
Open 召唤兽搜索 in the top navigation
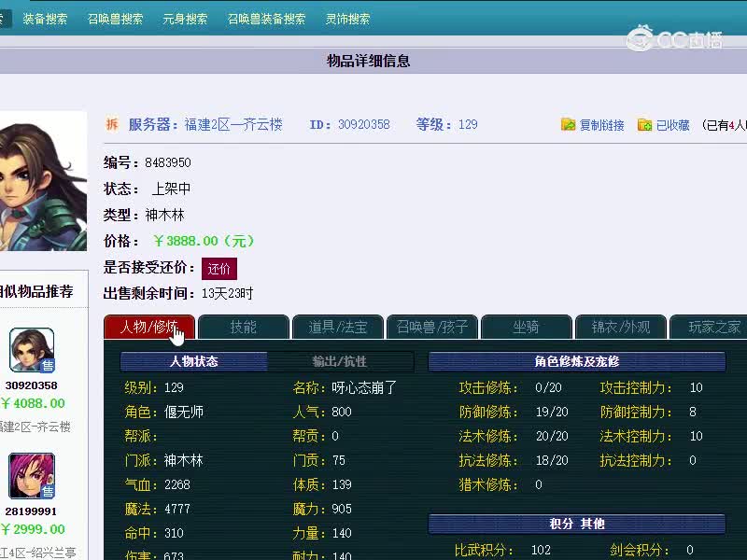(115, 19)
